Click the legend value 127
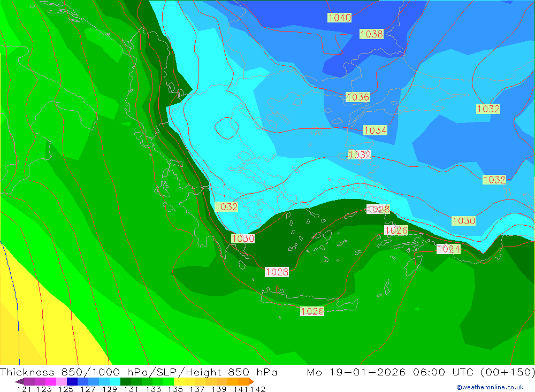Viewport: 535px width, 392px height. point(88,389)
